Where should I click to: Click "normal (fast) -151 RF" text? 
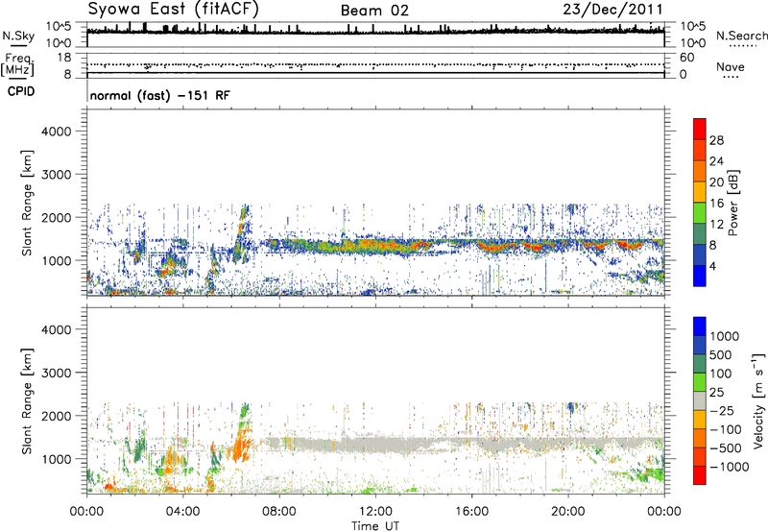coord(159,95)
